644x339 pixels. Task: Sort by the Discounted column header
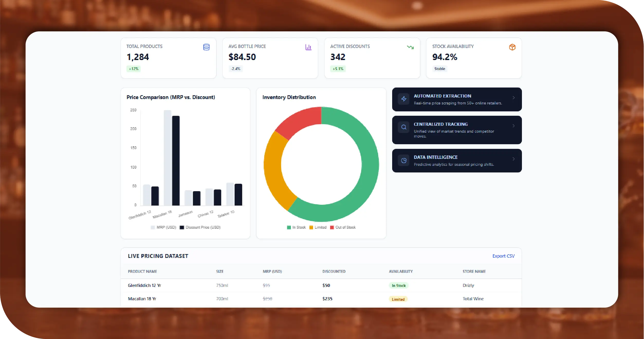click(x=334, y=271)
